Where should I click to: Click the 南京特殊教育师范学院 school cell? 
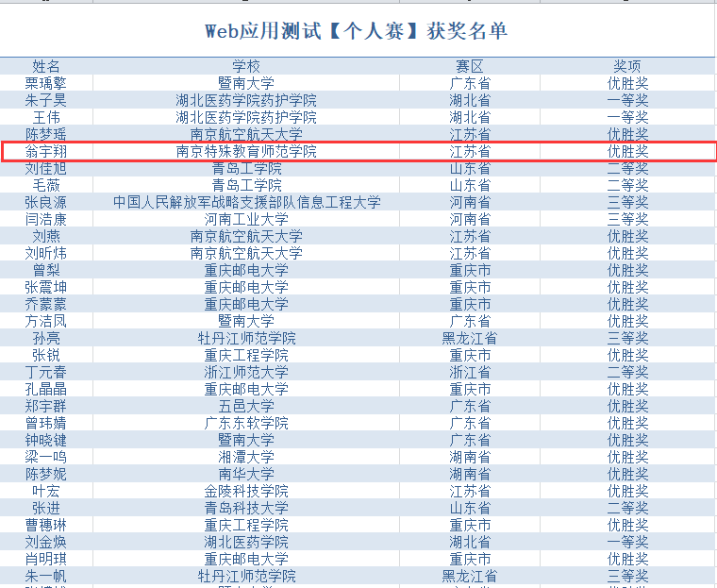(x=246, y=151)
